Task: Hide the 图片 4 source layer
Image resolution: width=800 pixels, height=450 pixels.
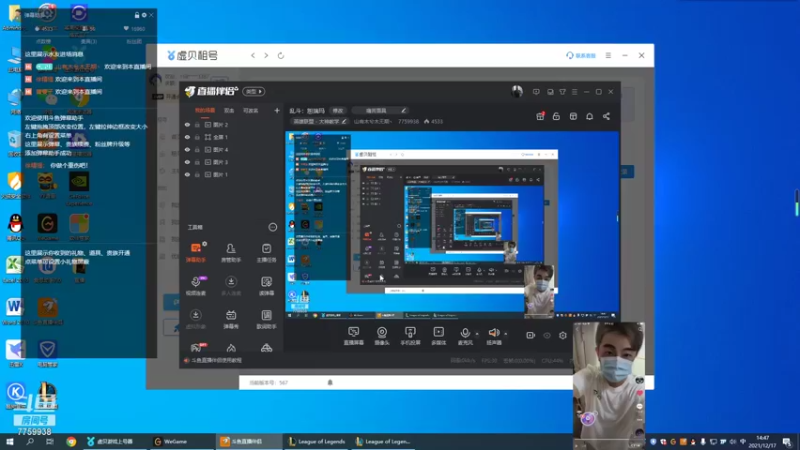Action: click(x=187, y=149)
